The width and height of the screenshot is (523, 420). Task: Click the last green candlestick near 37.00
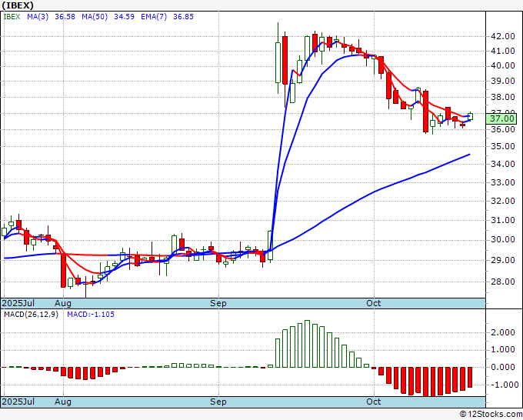[470, 116]
